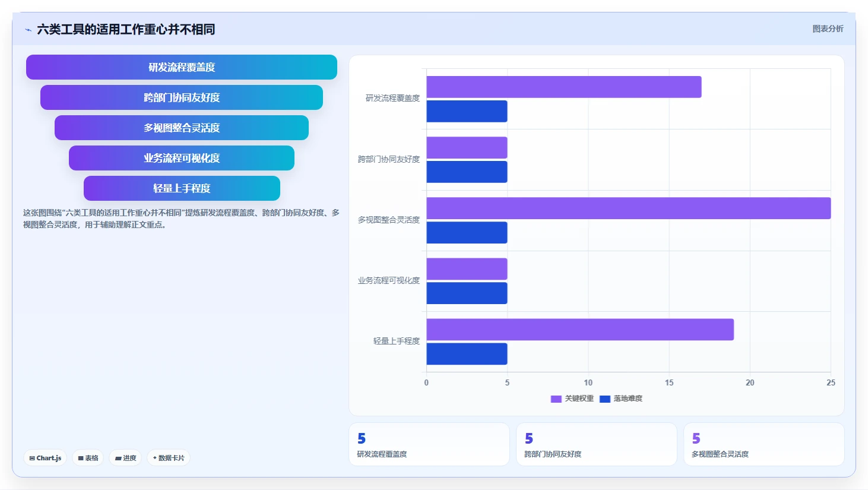Viewport: 868px width, 490px height.
Task: Click blue 落地难度 bar for 业务流程可视化度
Action: point(467,293)
